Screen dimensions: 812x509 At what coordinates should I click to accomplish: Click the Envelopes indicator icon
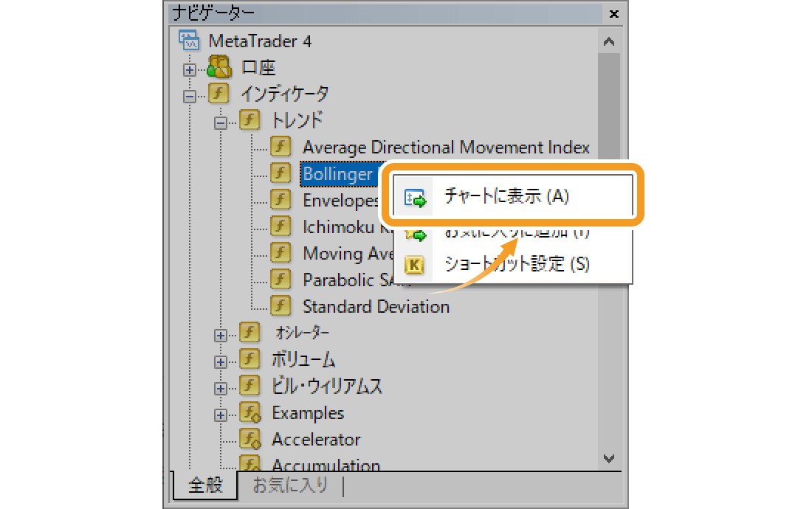coord(281,199)
